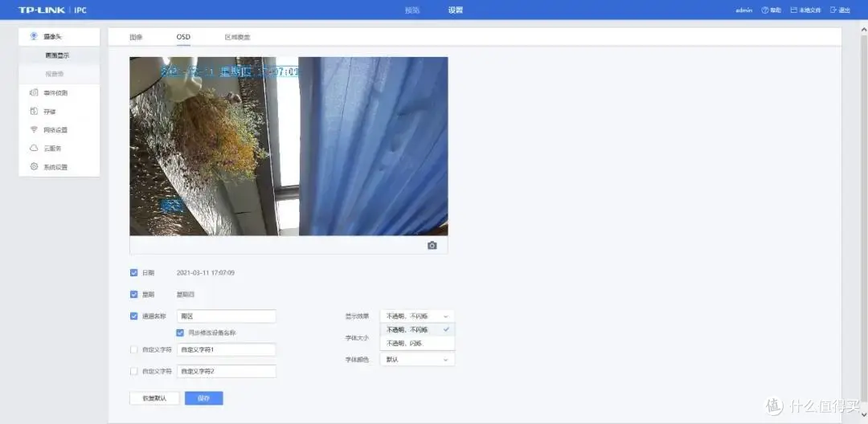Click the blue 保存 save button
The width and height of the screenshot is (868, 424).
203,398
